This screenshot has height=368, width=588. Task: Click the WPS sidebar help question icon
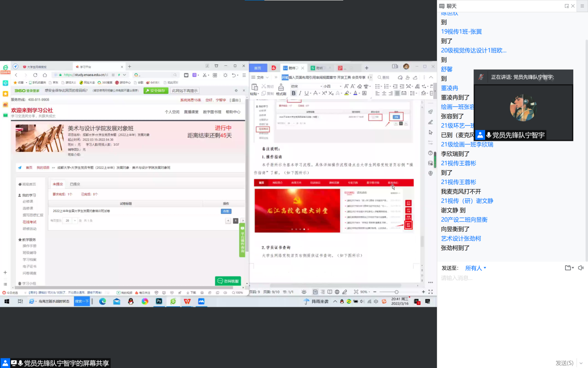click(x=430, y=153)
